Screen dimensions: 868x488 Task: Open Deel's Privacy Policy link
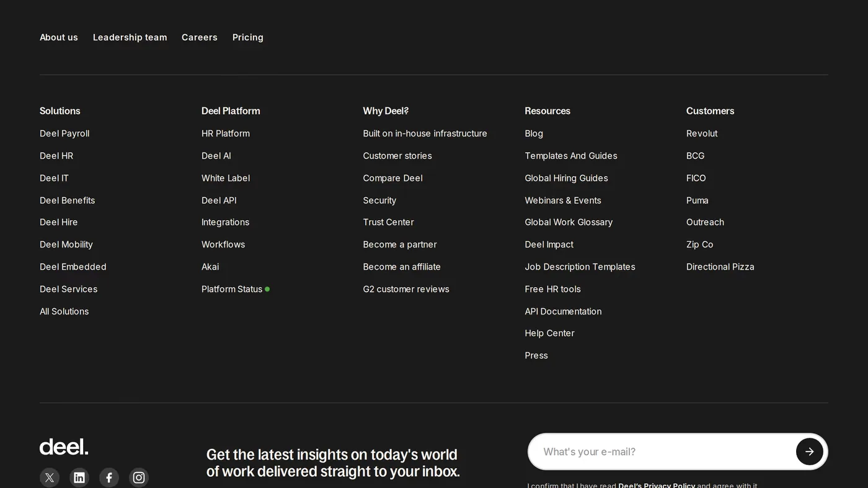click(657, 485)
